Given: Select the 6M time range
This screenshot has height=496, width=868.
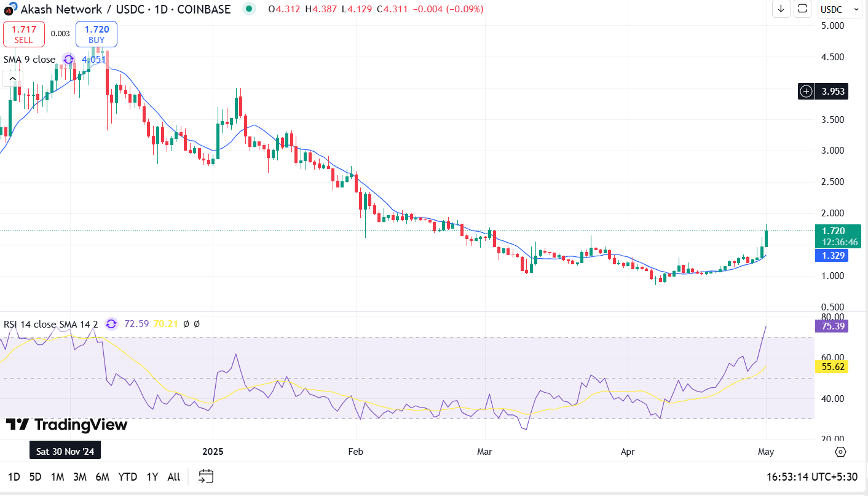Looking at the screenshot, I should pos(102,476).
